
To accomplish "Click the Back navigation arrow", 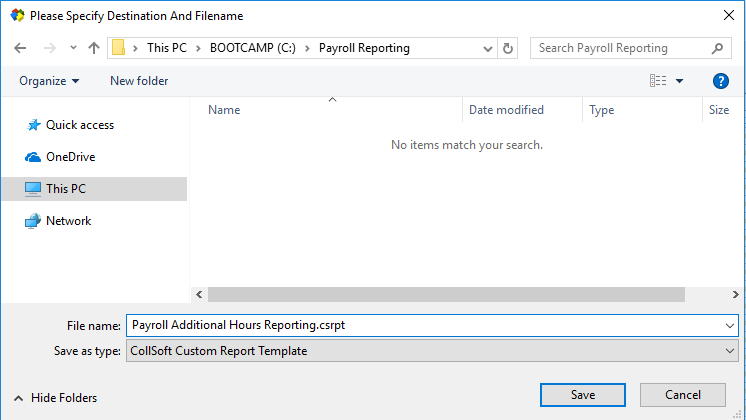I will 22,48.
